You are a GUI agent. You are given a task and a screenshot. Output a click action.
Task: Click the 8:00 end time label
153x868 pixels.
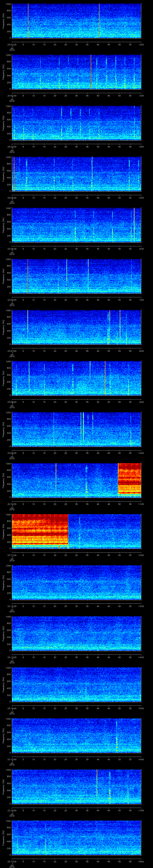point(141,351)
